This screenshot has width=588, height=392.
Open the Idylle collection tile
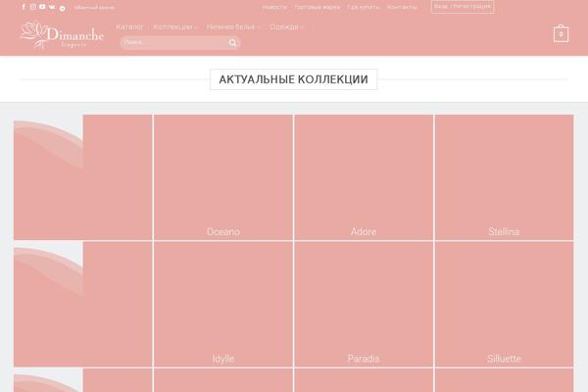223,304
